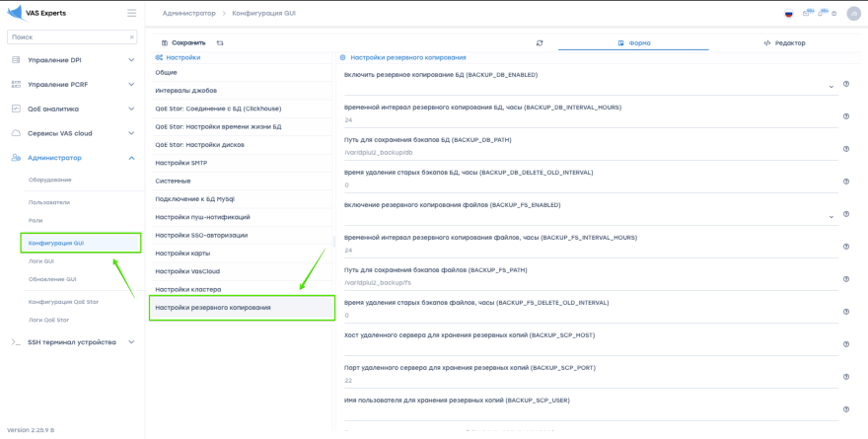
Task: Open the notifications bell icon
Action: tap(821, 14)
